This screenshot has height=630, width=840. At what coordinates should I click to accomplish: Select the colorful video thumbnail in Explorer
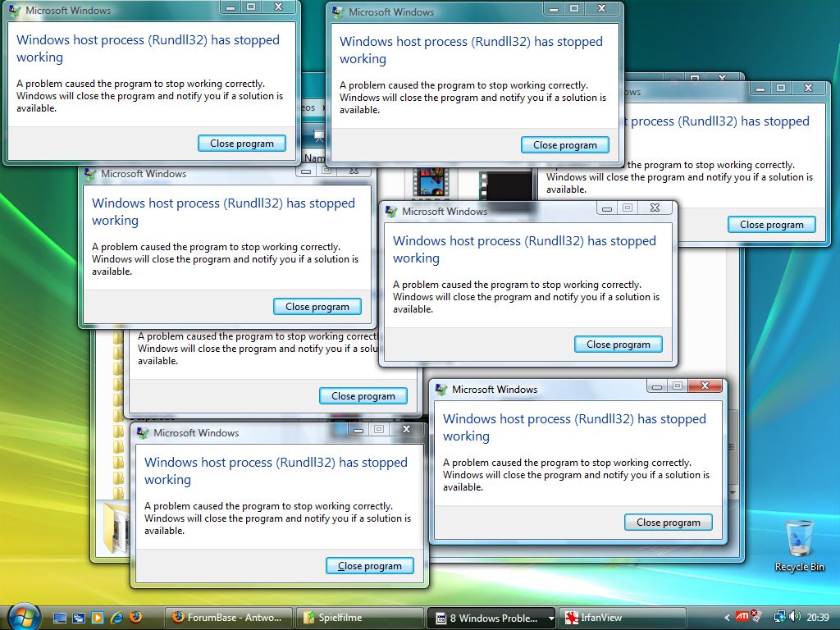click(431, 183)
